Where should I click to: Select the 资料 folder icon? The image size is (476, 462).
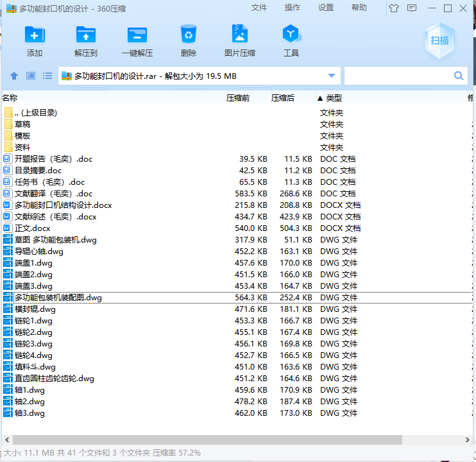8,147
